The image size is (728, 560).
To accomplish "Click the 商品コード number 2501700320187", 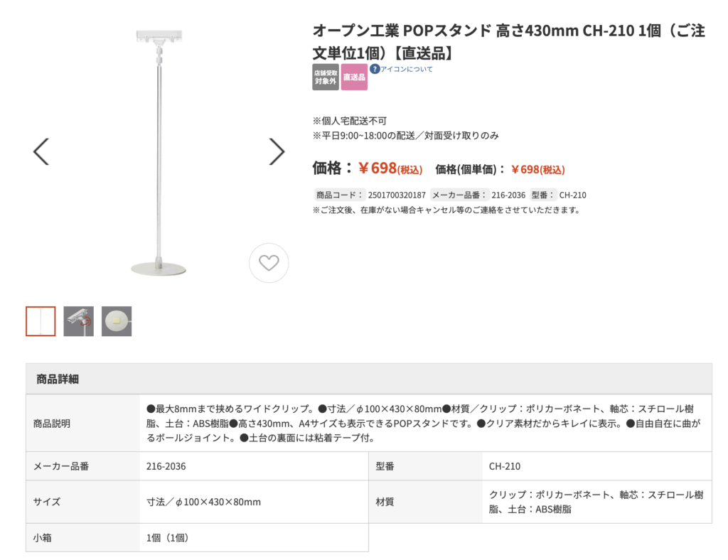I will 396,195.
